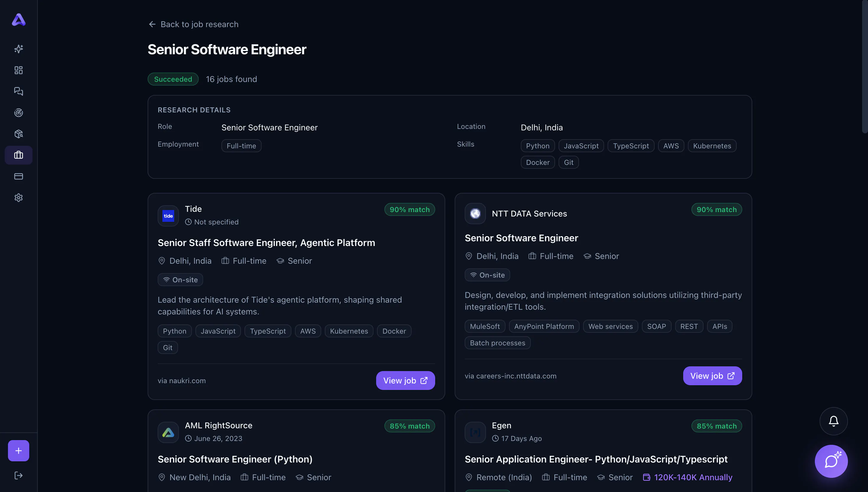Click the Succeeded status badge
Screen dimensions: 868x492
[x=173, y=79]
